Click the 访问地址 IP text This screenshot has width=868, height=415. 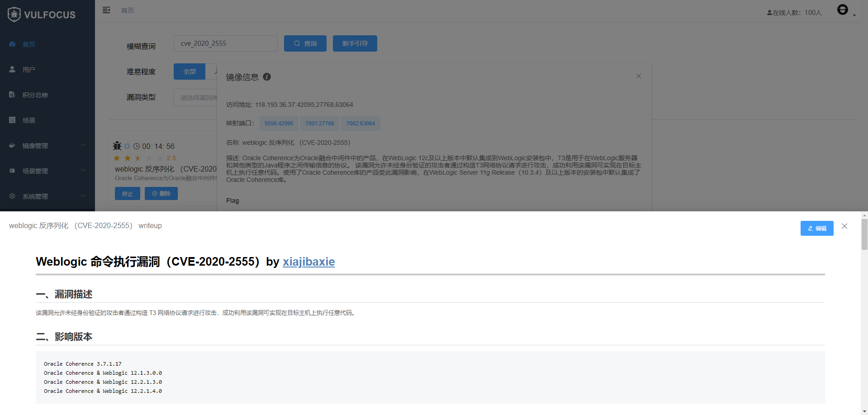[304, 105]
